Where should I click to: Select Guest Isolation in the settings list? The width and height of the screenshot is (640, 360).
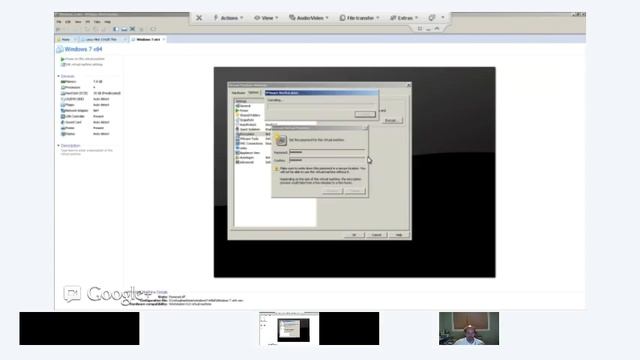coord(249,129)
